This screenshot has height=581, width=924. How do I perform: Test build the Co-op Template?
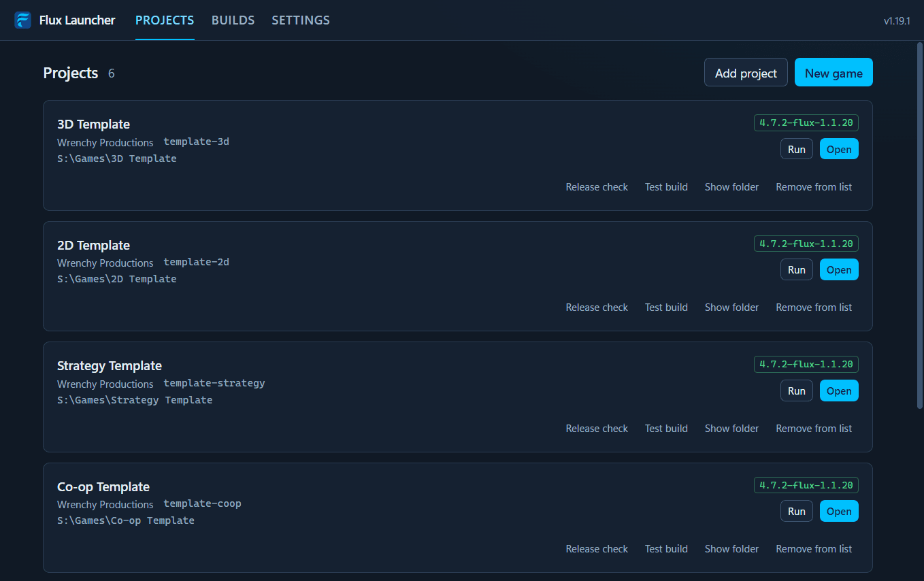(666, 549)
